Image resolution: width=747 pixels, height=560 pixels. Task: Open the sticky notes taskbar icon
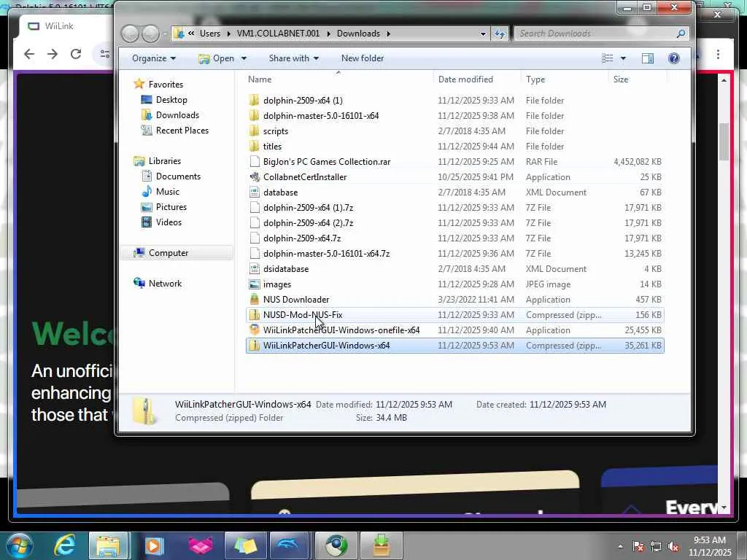coord(245,545)
